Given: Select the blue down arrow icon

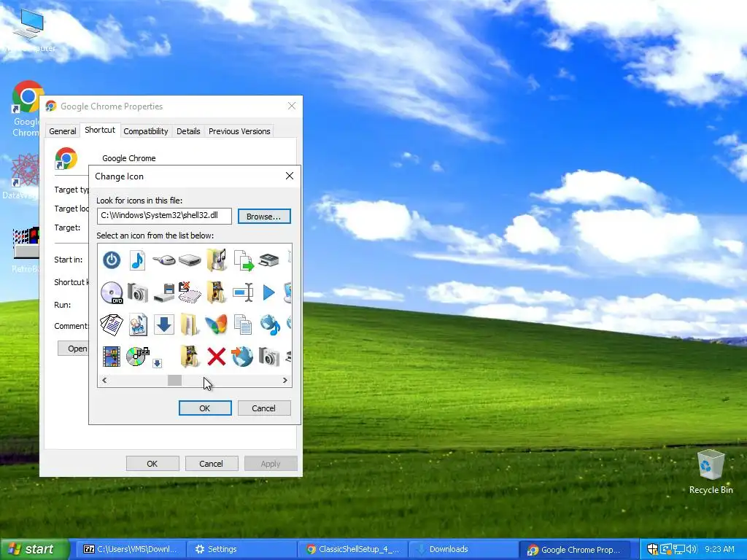Looking at the screenshot, I should tap(164, 324).
